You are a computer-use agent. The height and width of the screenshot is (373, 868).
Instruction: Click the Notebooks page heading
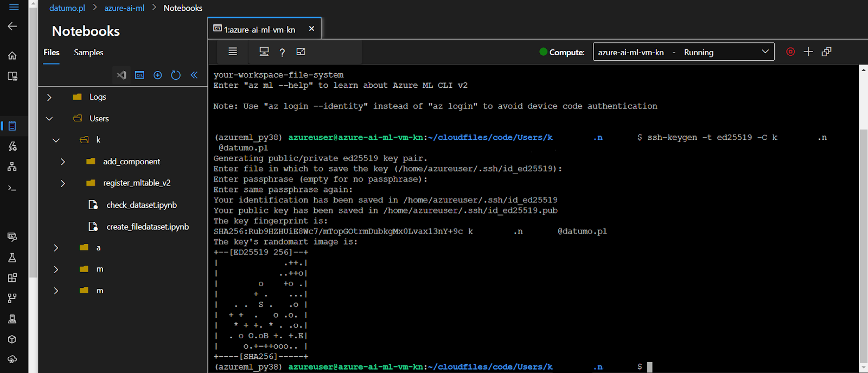coord(86,31)
